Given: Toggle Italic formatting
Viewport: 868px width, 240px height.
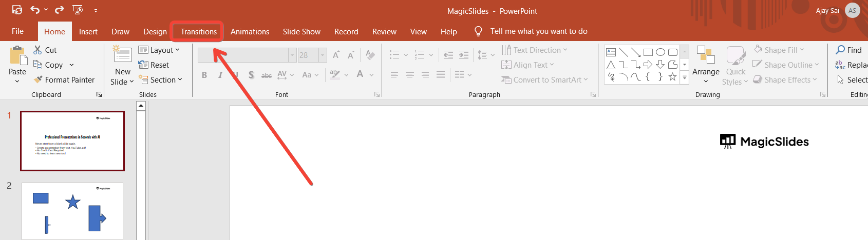Looking at the screenshot, I should click(x=220, y=75).
